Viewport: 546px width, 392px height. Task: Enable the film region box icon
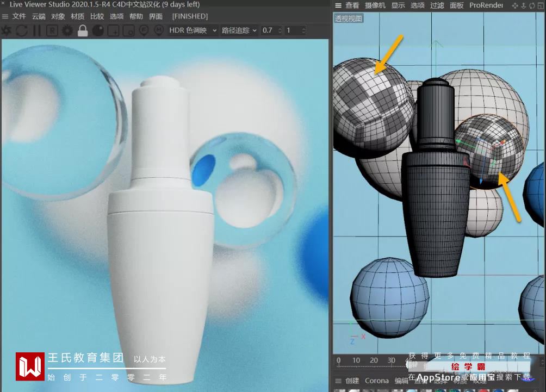pyautogui.click(x=128, y=31)
